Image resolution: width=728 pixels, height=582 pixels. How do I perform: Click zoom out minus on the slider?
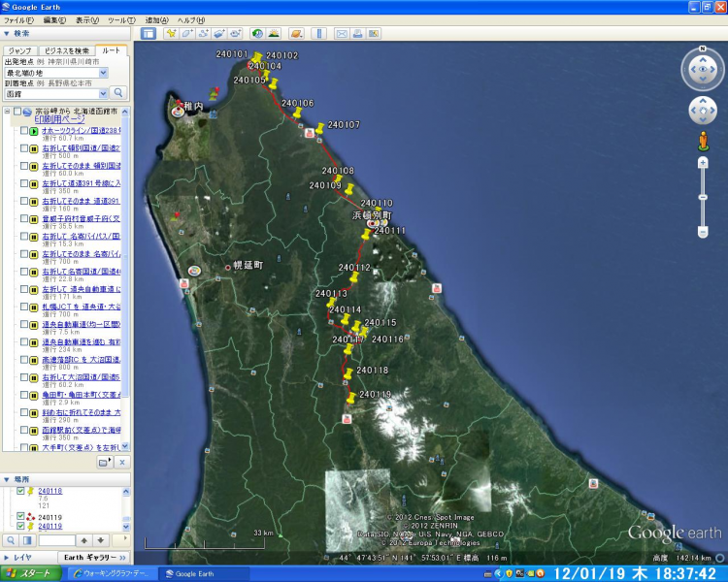pyautogui.click(x=703, y=231)
